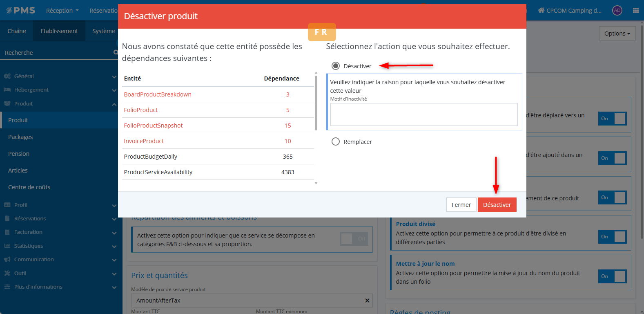Expand the Facturation sidebar section
The height and width of the screenshot is (314, 644).
[114, 232]
